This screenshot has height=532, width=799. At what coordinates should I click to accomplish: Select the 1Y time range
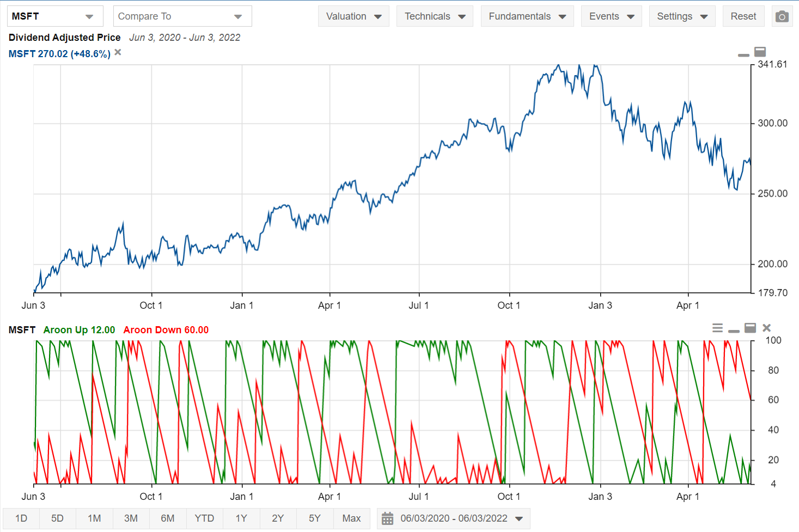[x=241, y=518]
